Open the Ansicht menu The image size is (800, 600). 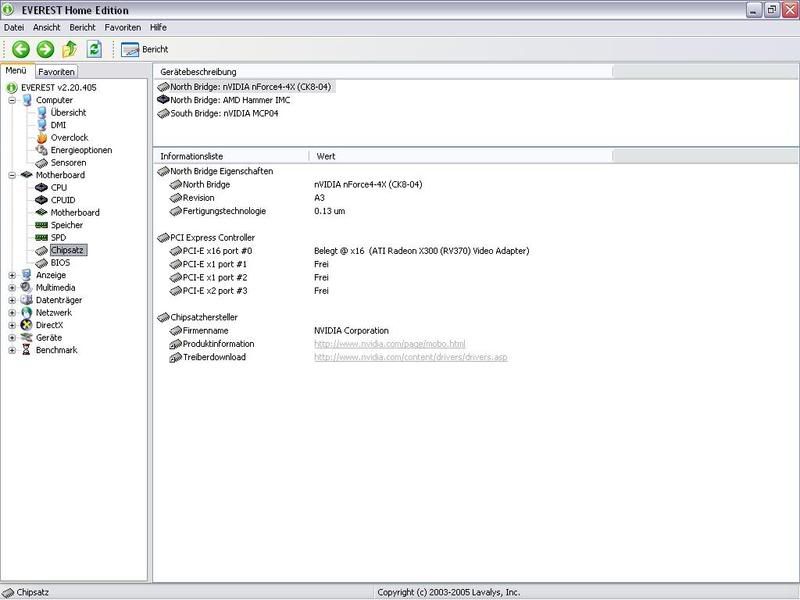click(46, 28)
